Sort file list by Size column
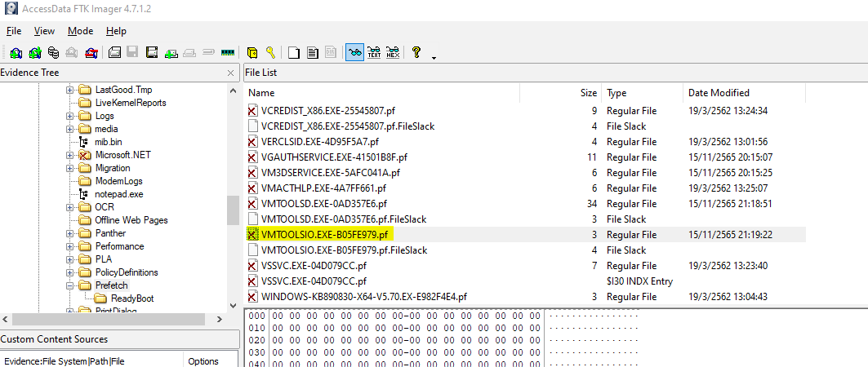The image size is (868, 367). (561, 93)
